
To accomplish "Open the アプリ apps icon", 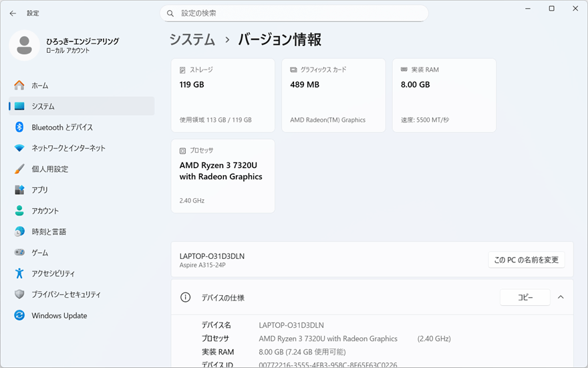I will pyautogui.click(x=19, y=190).
